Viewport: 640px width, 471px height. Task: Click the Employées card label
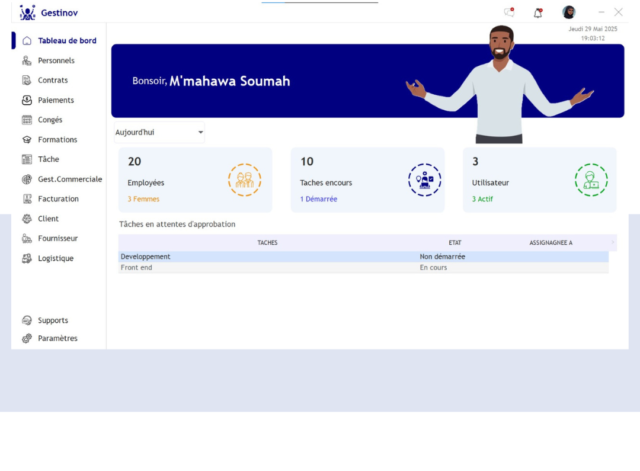coord(146,183)
